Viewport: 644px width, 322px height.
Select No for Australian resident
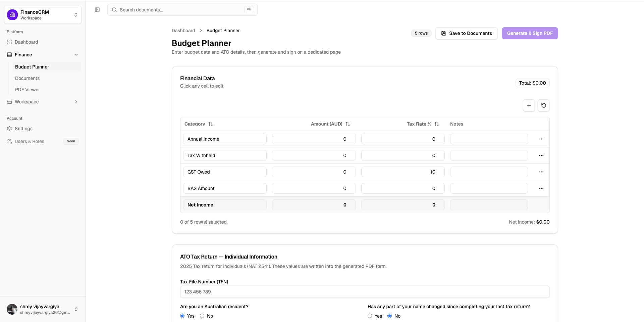(202, 316)
